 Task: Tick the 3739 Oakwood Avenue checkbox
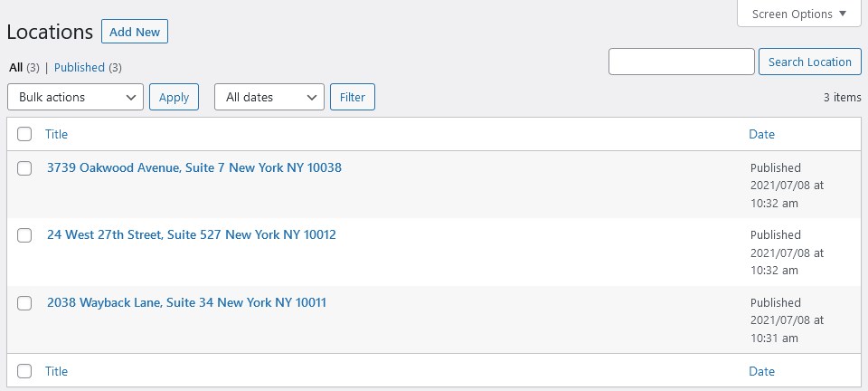coord(24,167)
